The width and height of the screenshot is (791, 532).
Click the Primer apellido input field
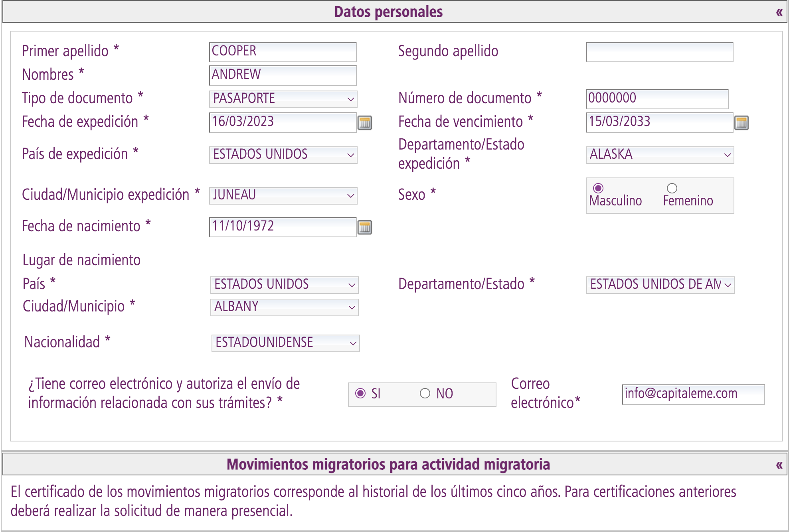[283, 52]
